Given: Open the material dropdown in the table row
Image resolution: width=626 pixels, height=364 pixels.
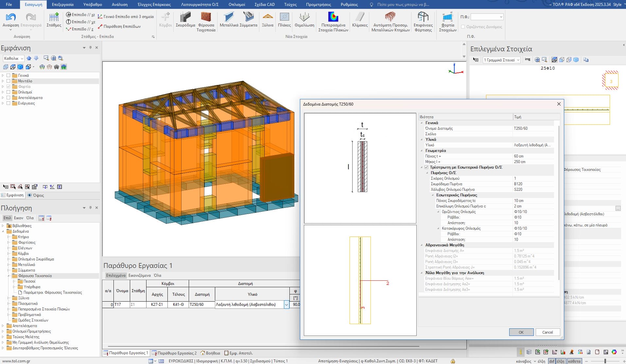Looking at the screenshot, I should 287,305.
